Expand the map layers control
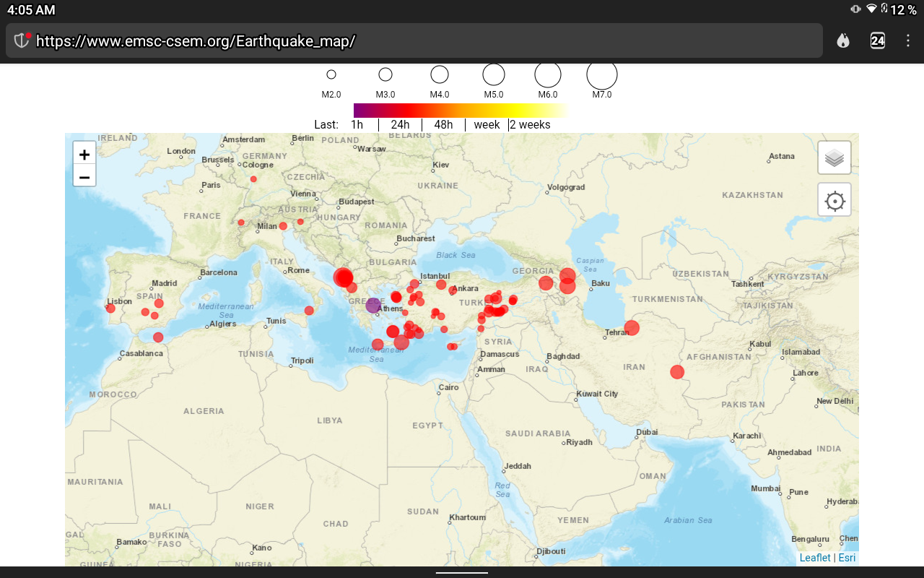924x578 pixels. point(834,158)
